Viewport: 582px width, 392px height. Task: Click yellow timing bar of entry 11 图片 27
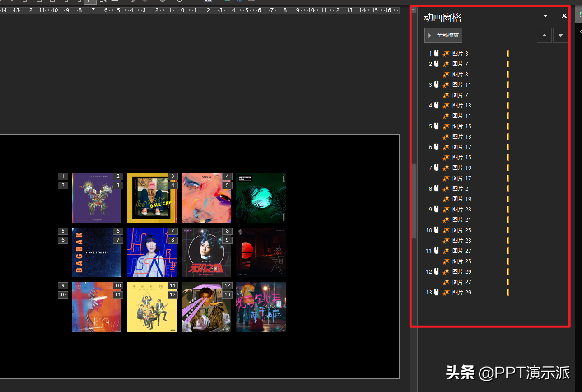(x=508, y=251)
